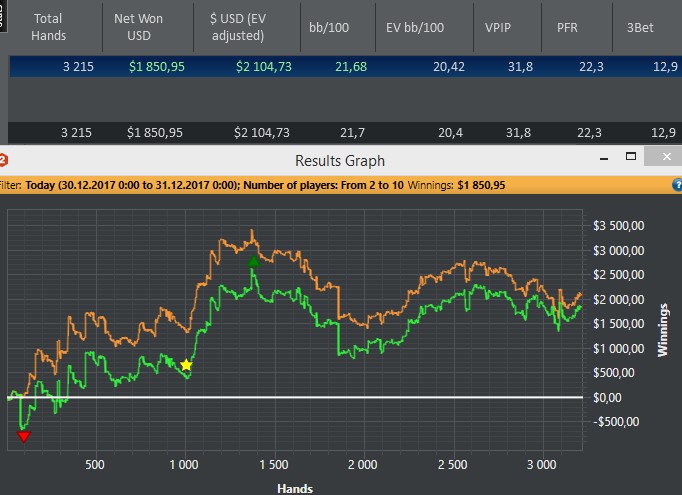Sort by PFR column header
Viewport: 682px width, 495px height.
tap(568, 27)
